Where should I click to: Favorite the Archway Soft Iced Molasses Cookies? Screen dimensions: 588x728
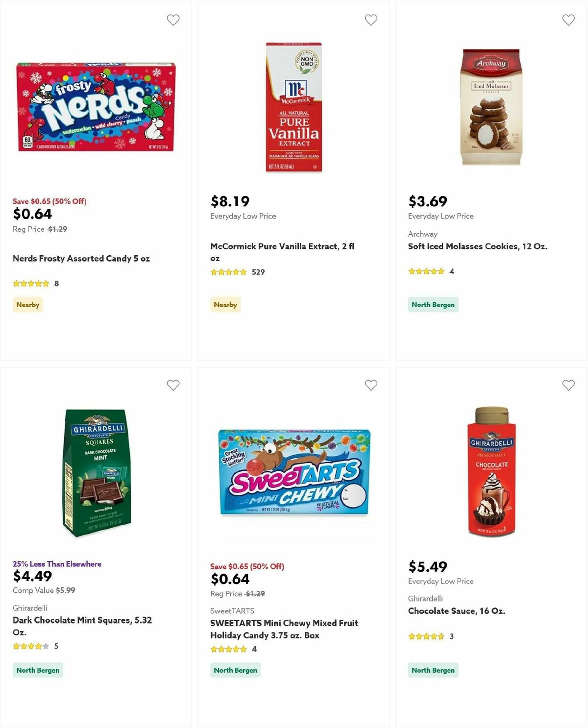[568, 20]
